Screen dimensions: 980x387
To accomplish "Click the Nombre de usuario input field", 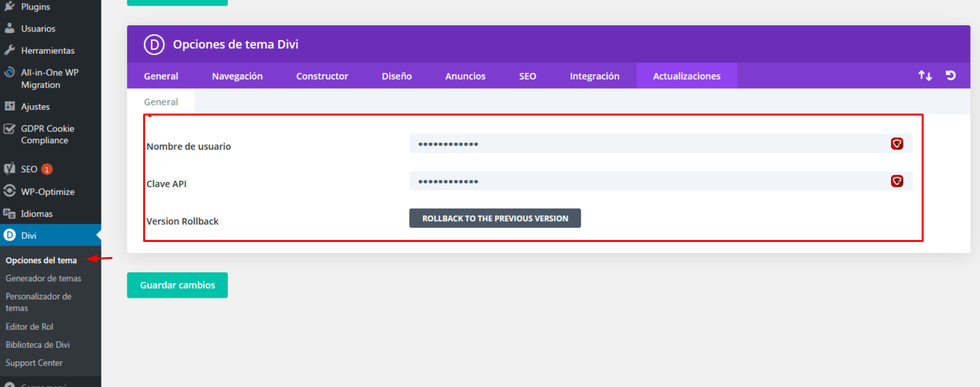I will pyautogui.click(x=661, y=143).
